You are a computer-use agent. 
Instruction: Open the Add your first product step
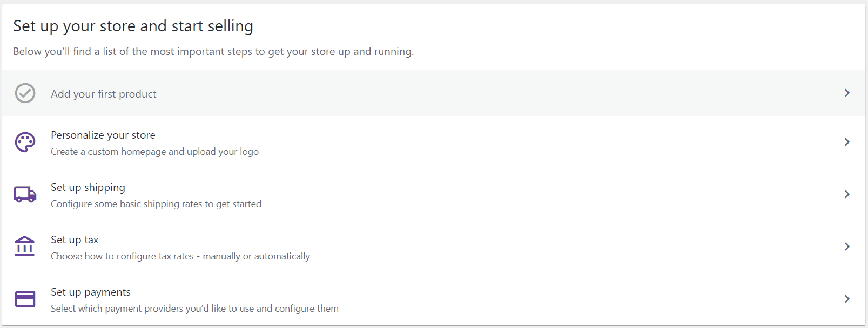pos(104,94)
